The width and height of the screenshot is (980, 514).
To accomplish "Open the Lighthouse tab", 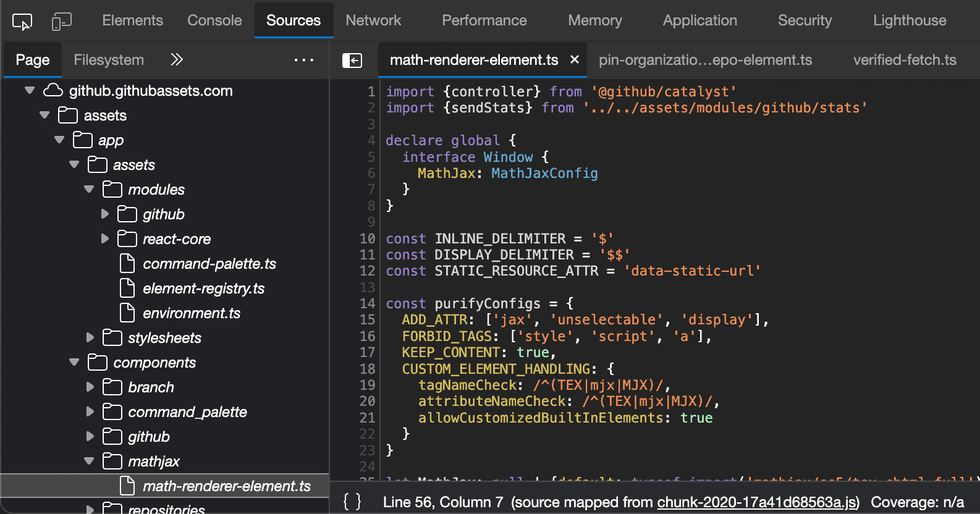I will pos(910,20).
